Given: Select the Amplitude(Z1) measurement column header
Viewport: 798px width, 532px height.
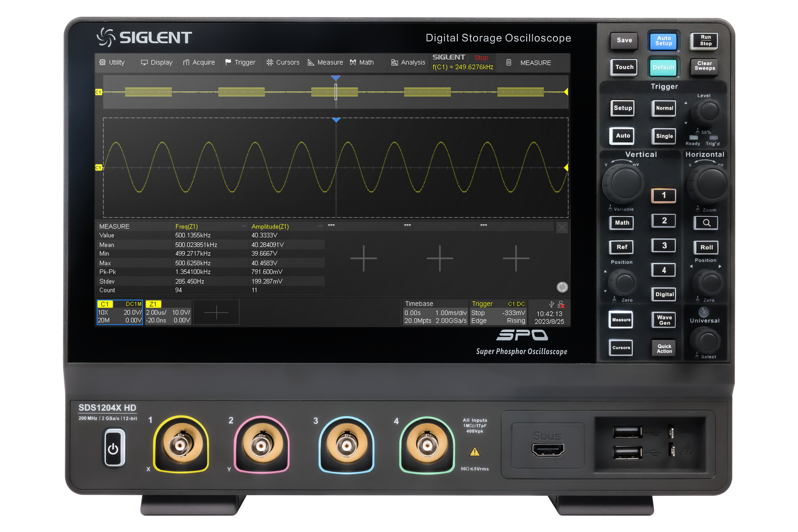Looking at the screenshot, I should coord(270,226).
